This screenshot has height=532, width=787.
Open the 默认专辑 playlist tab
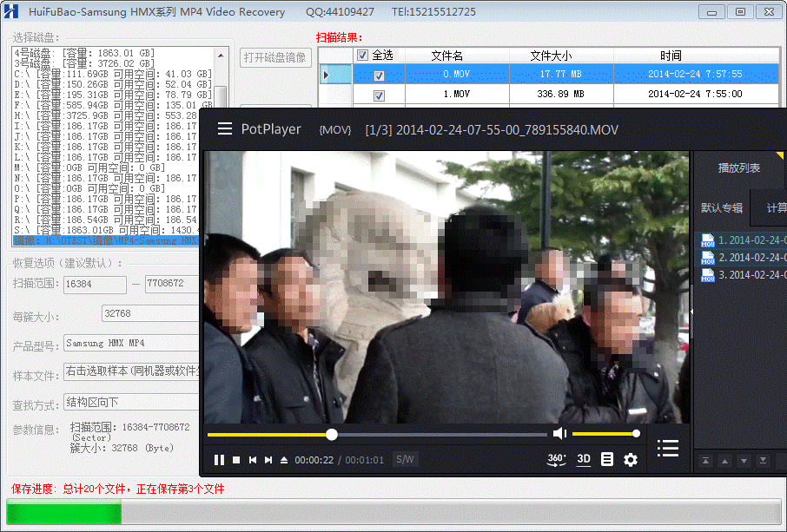point(721,207)
